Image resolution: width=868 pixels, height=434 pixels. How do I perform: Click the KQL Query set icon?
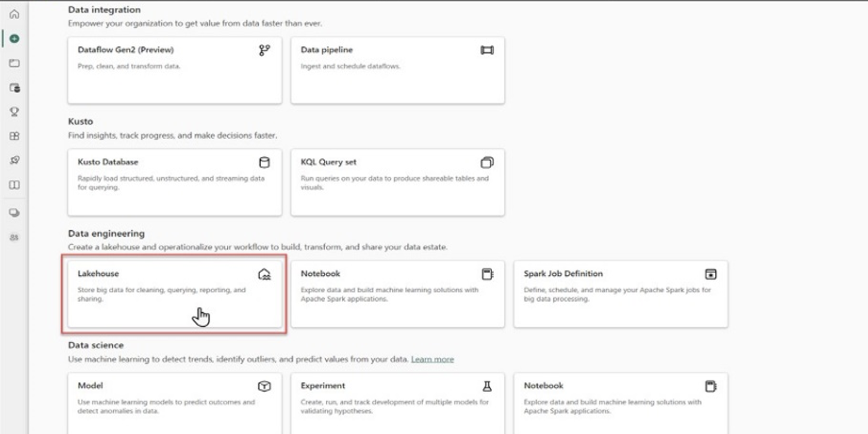tap(487, 162)
